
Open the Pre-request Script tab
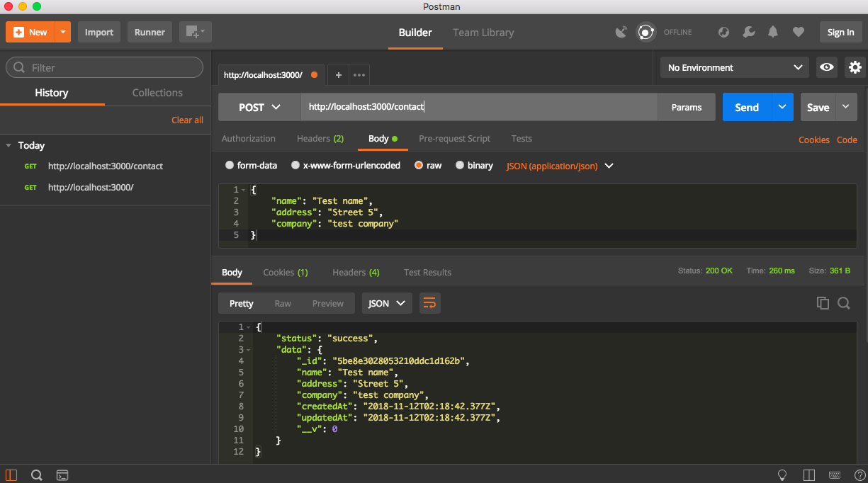tap(454, 139)
